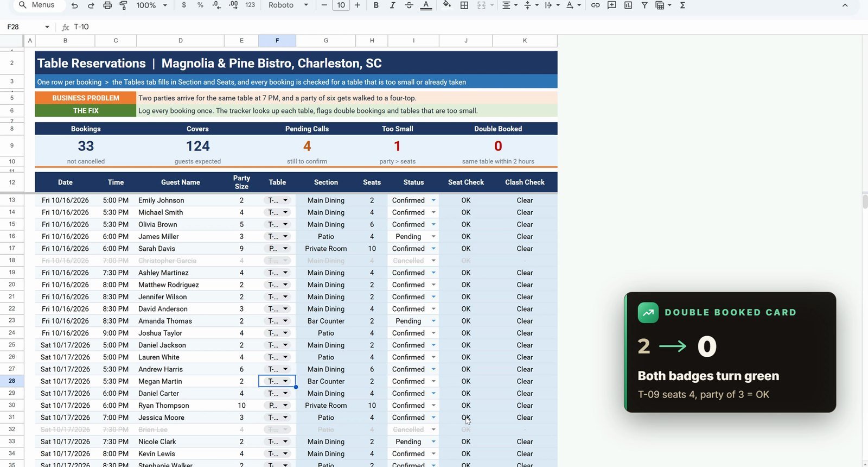This screenshot has height=467, width=868.
Task: Select THE FIX label cell
Action: tap(86, 111)
